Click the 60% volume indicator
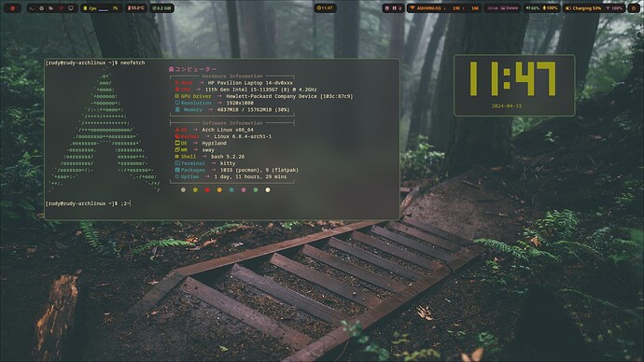 pyautogui.click(x=533, y=8)
